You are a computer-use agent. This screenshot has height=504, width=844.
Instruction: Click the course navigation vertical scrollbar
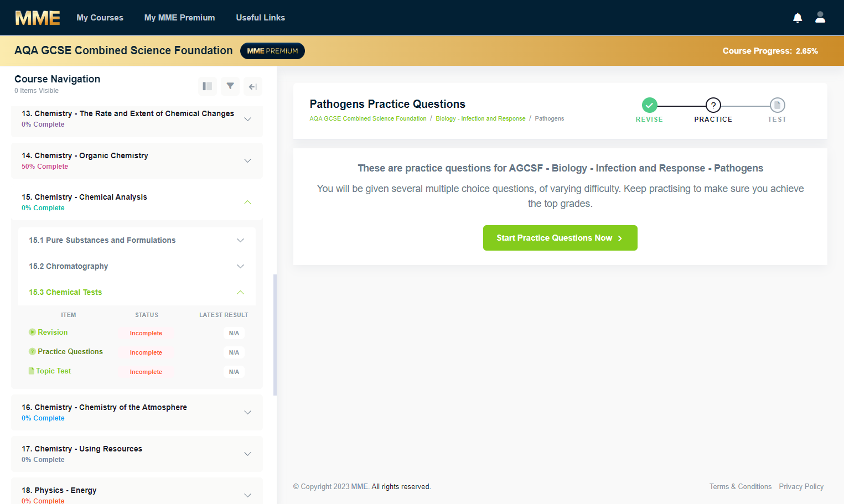click(275, 335)
